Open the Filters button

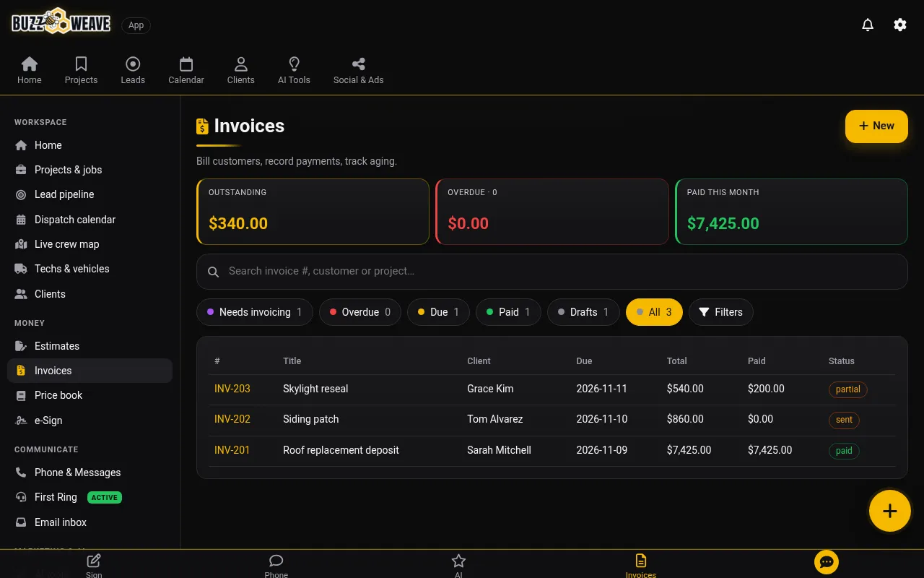point(721,312)
